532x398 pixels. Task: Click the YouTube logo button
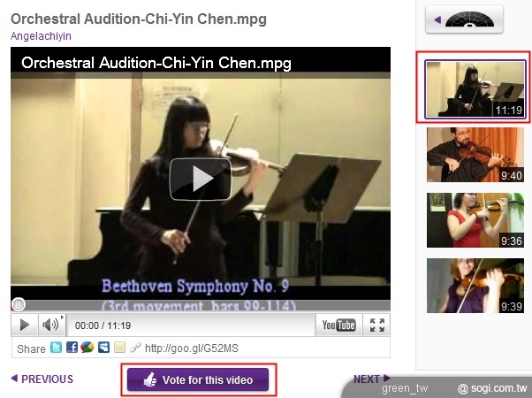click(x=338, y=325)
